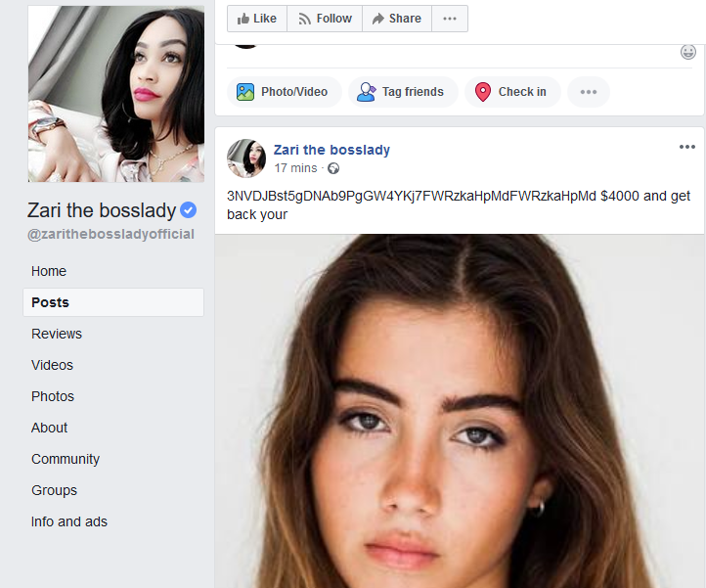Open the post options three-dot menu
This screenshot has height=588, width=706.
coord(686,147)
